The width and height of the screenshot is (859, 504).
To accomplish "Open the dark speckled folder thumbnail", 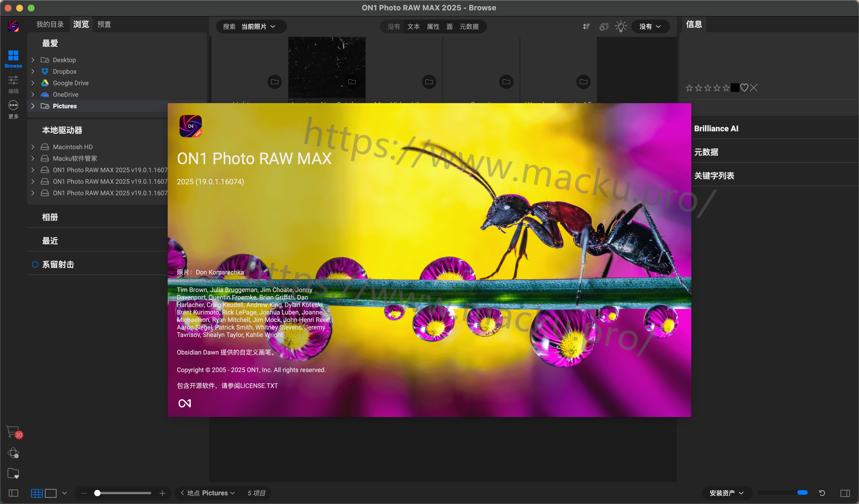I will tap(327, 67).
